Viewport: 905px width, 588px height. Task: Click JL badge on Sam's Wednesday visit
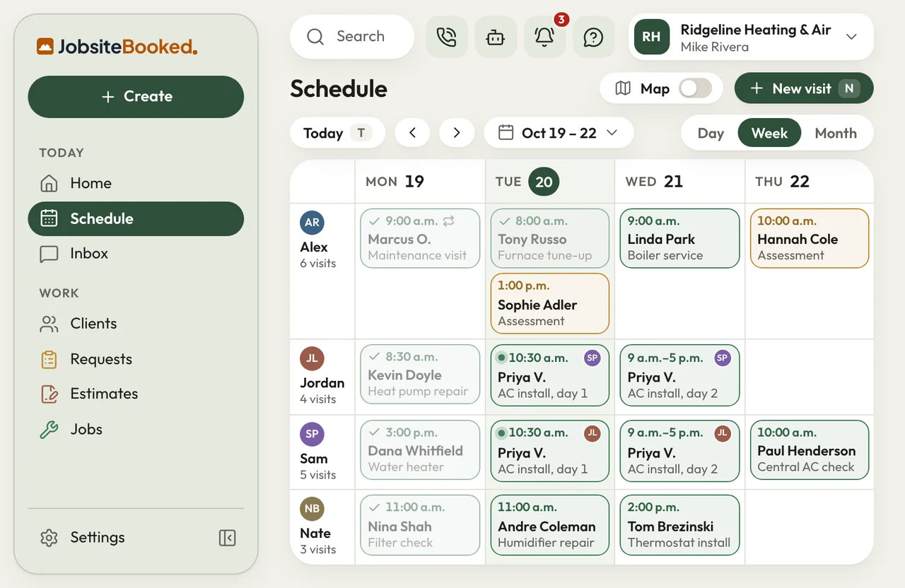(x=722, y=433)
